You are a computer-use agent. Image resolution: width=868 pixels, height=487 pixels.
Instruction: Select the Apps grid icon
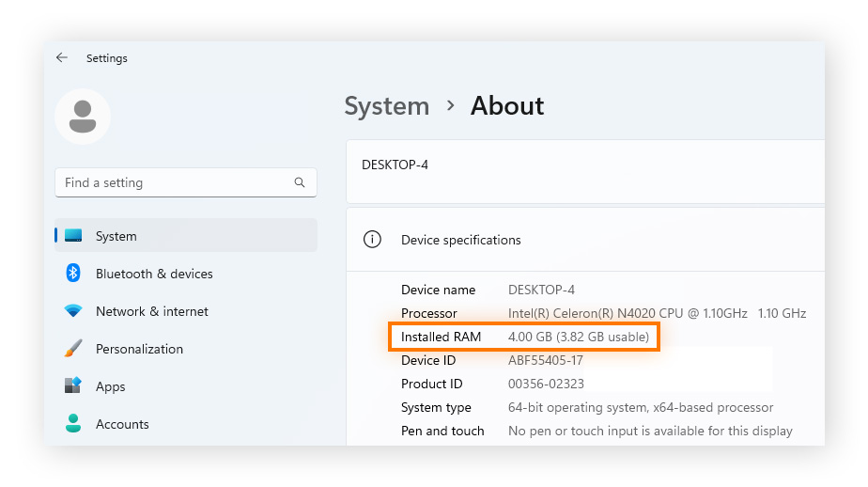tap(73, 385)
